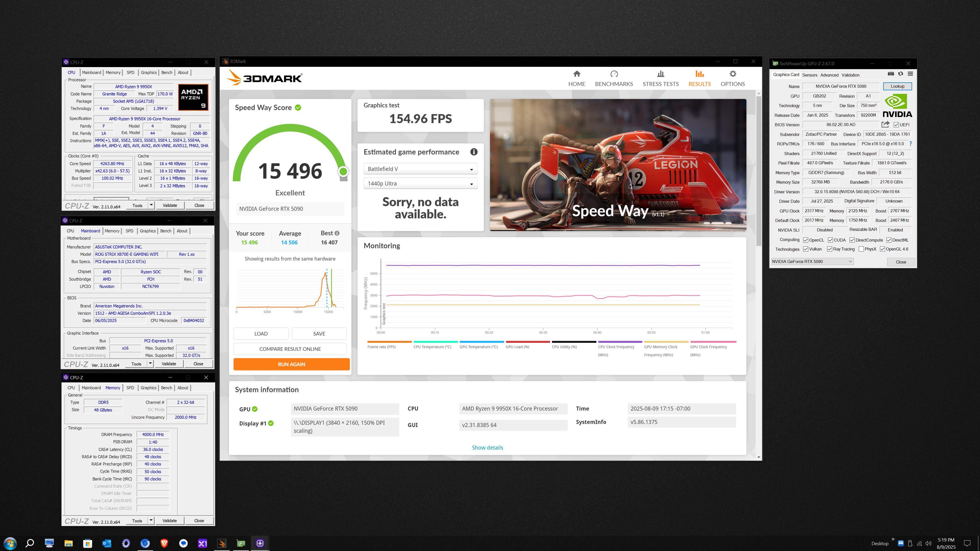Click SAVE button in 3DMark

[319, 333]
